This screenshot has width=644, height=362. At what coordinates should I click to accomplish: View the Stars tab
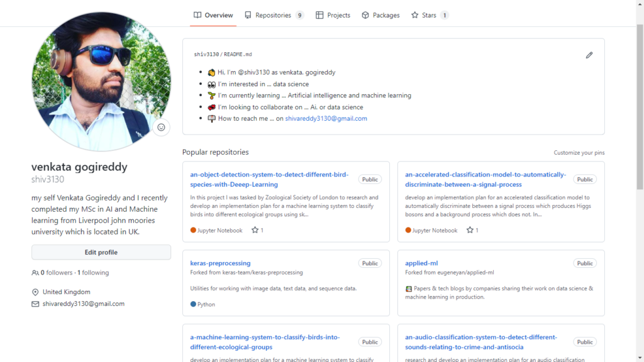[430, 15]
